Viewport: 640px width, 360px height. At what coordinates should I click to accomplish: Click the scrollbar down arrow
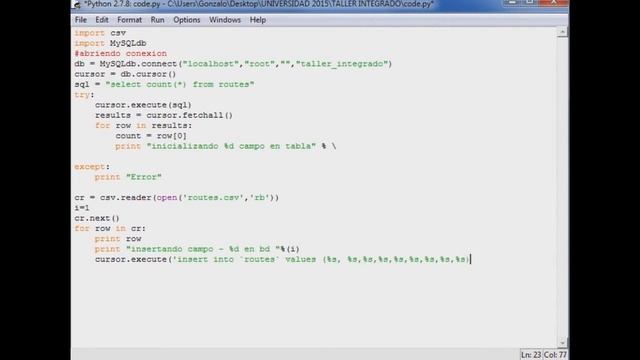(562, 343)
